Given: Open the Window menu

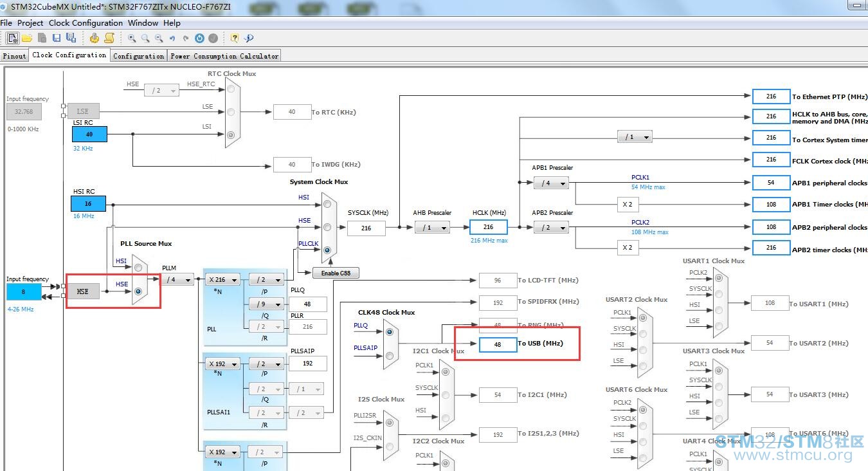Looking at the screenshot, I should (x=143, y=23).
